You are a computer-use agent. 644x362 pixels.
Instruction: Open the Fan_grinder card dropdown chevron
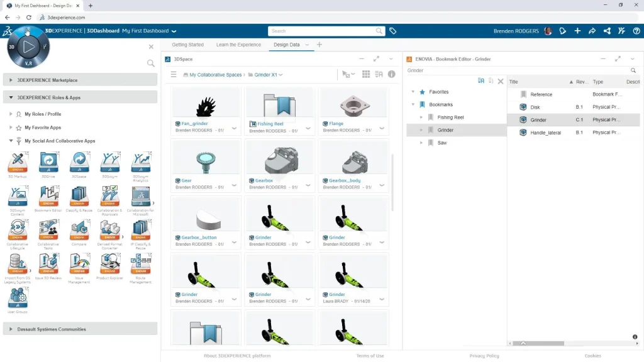click(234, 128)
